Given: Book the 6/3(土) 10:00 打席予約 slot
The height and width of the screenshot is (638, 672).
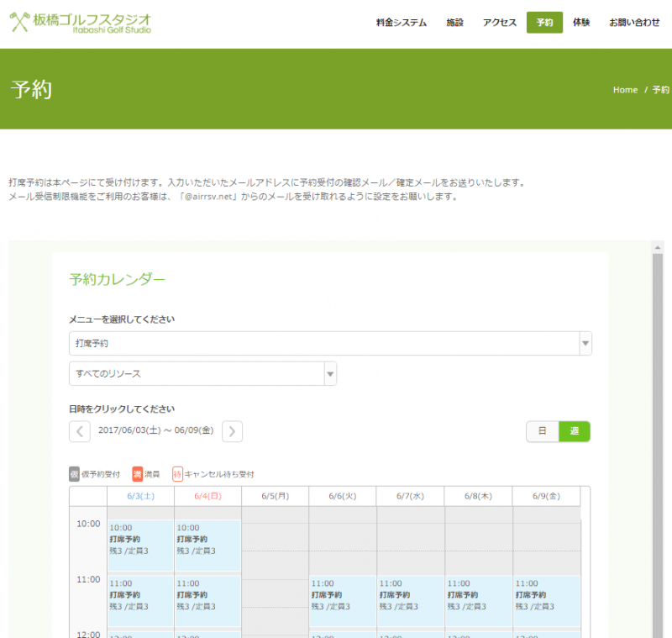Looking at the screenshot, I should pos(140,545).
